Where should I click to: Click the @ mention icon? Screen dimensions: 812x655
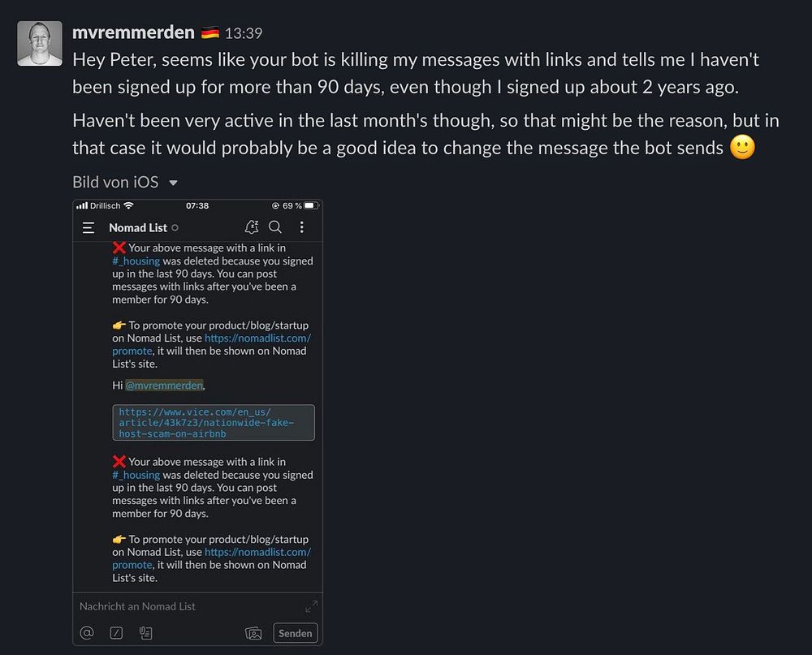(x=87, y=632)
